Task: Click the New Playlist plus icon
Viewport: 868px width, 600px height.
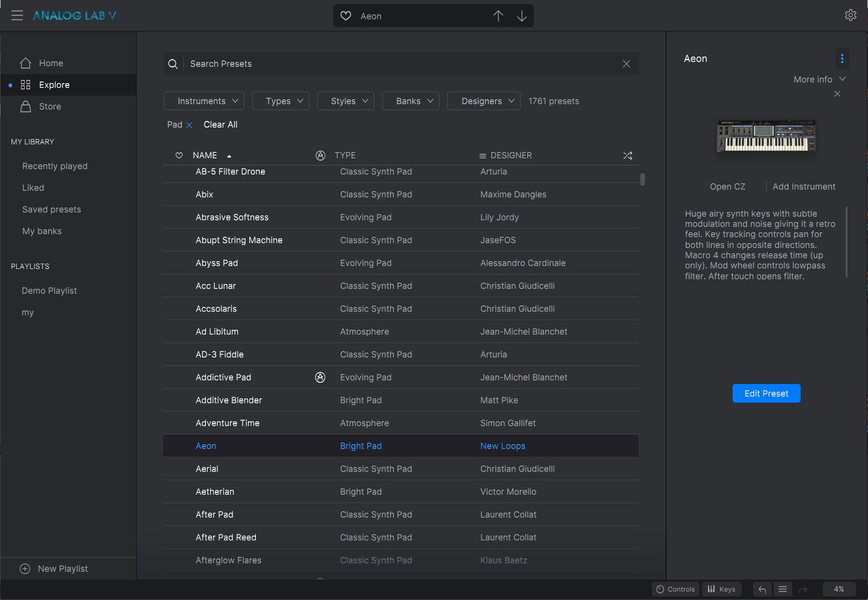Action: pos(25,569)
